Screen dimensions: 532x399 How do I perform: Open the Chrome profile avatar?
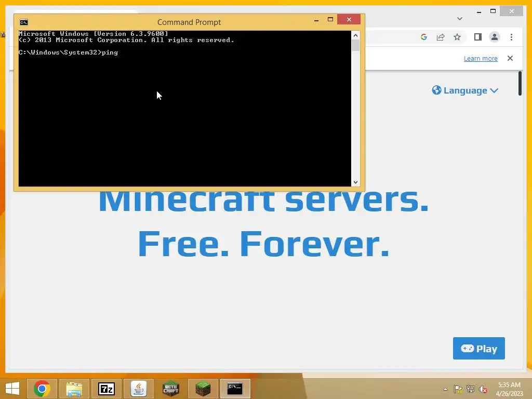(x=495, y=37)
